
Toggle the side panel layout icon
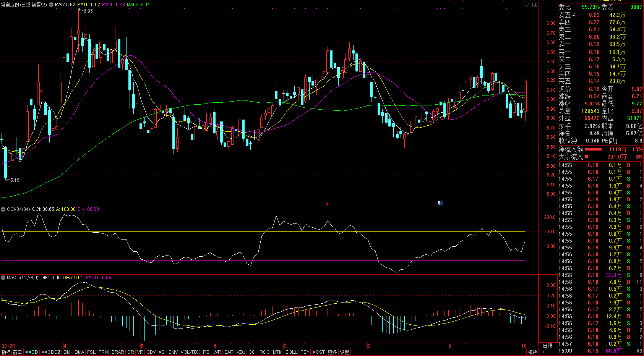[x=535, y=5]
